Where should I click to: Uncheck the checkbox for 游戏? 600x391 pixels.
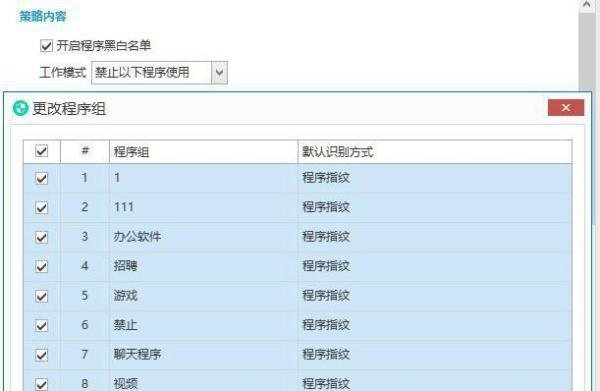(41, 296)
